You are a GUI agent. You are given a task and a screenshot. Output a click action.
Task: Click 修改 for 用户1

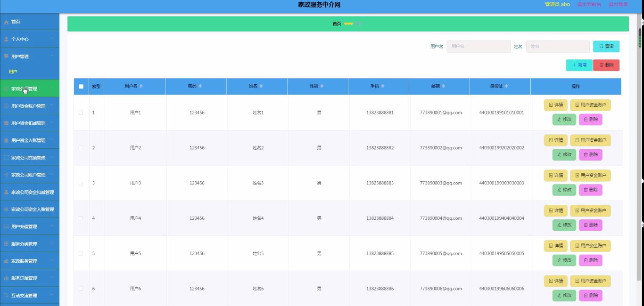pyautogui.click(x=564, y=120)
